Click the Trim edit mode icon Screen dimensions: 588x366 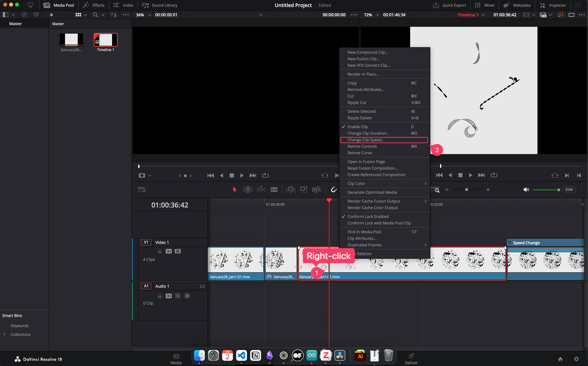(x=248, y=190)
